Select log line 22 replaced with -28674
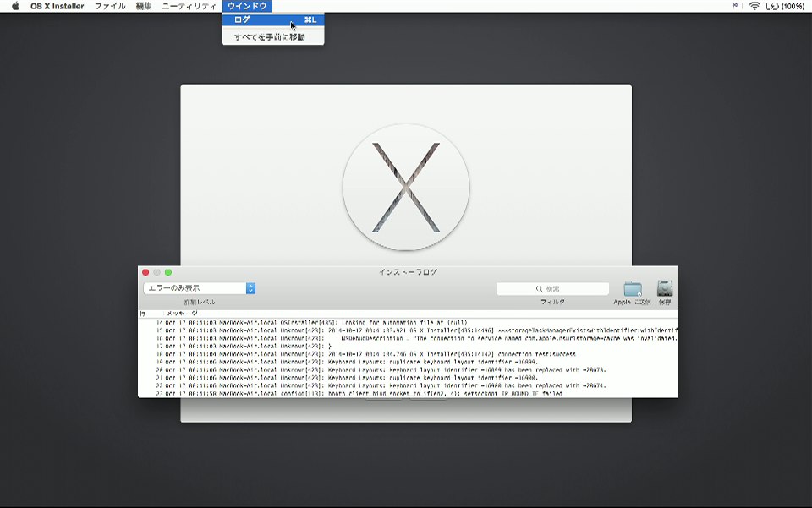The width and height of the screenshot is (812, 508). coord(408,385)
